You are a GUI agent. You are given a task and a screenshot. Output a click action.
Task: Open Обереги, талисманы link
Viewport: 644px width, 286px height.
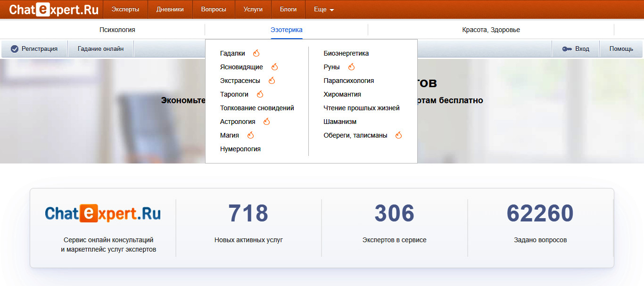355,135
